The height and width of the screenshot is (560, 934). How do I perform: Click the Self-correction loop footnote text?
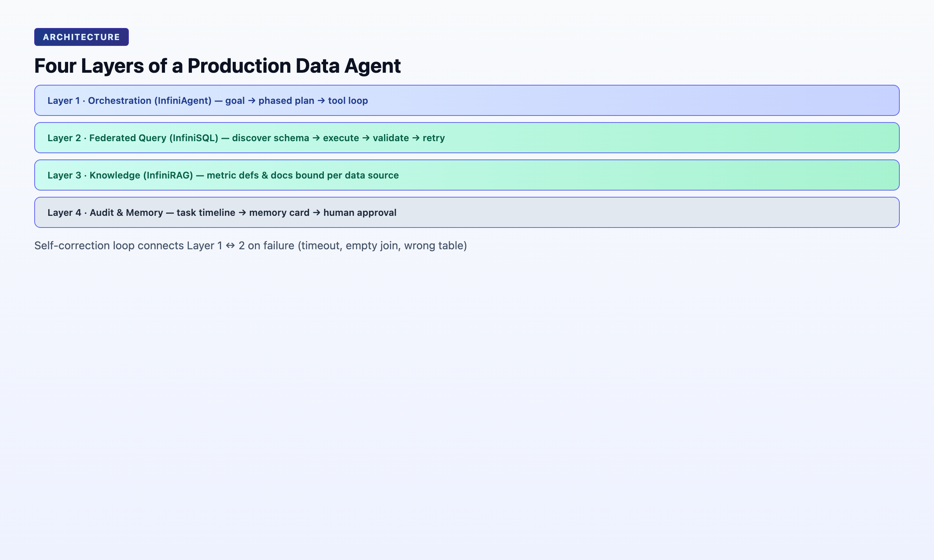coord(251,246)
